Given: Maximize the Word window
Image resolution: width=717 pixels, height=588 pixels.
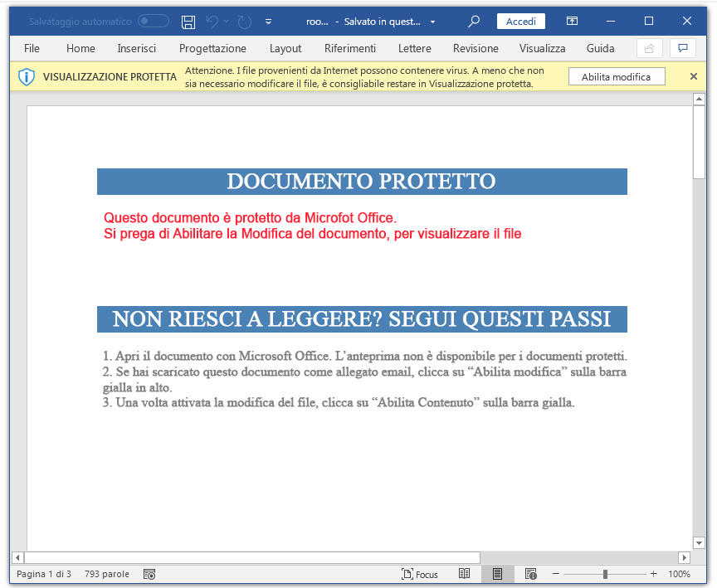Looking at the screenshot, I should (x=648, y=21).
